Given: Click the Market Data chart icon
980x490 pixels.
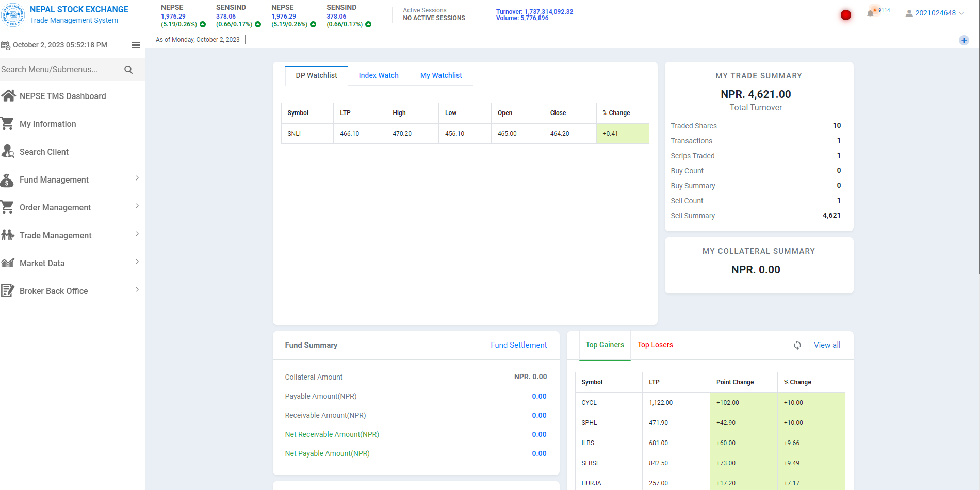Looking at the screenshot, I should pyautogui.click(x=8, y=263).
